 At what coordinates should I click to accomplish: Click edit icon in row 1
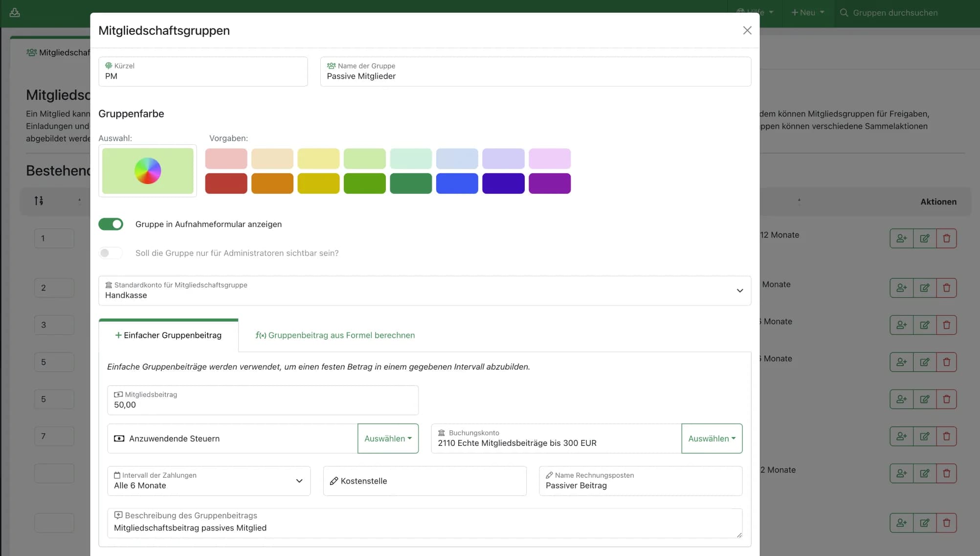coord(924,238)
